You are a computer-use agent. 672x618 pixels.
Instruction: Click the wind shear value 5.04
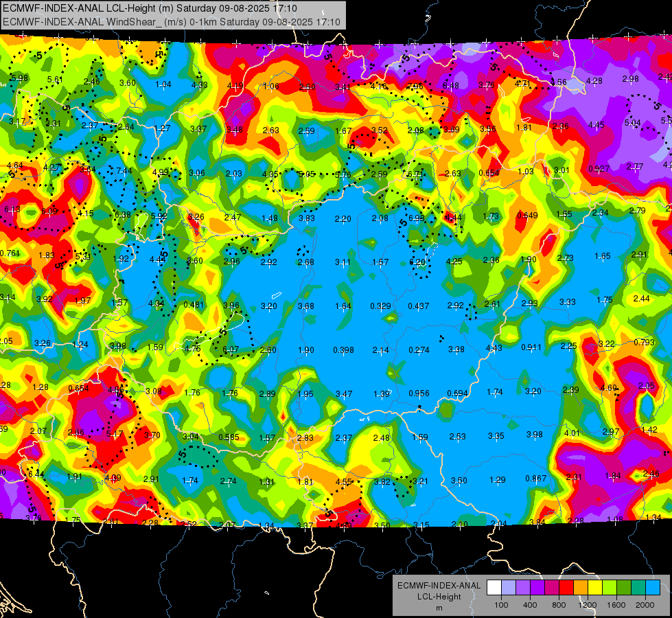coord(632,123)
